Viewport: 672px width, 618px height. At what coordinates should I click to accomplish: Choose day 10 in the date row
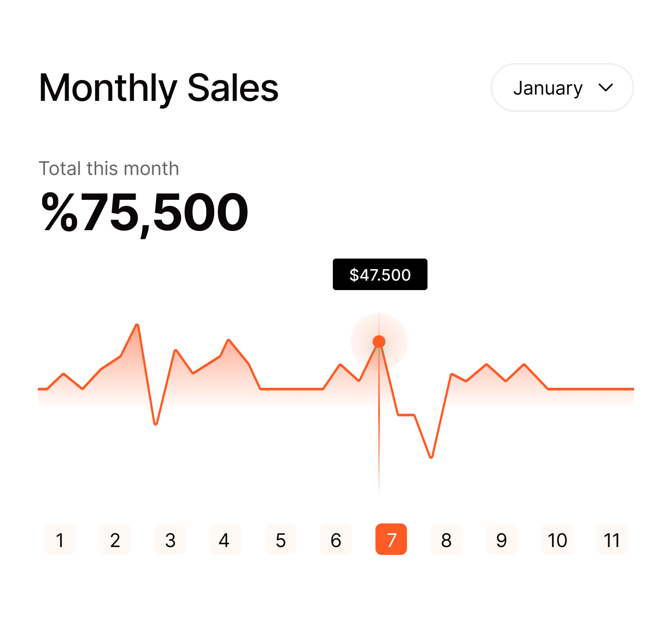(x=557, y=539)
